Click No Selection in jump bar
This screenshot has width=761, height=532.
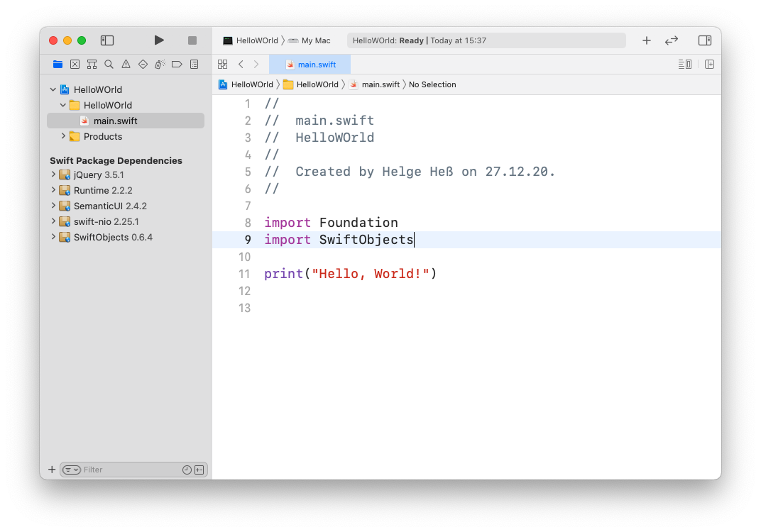tap(432, 84)
